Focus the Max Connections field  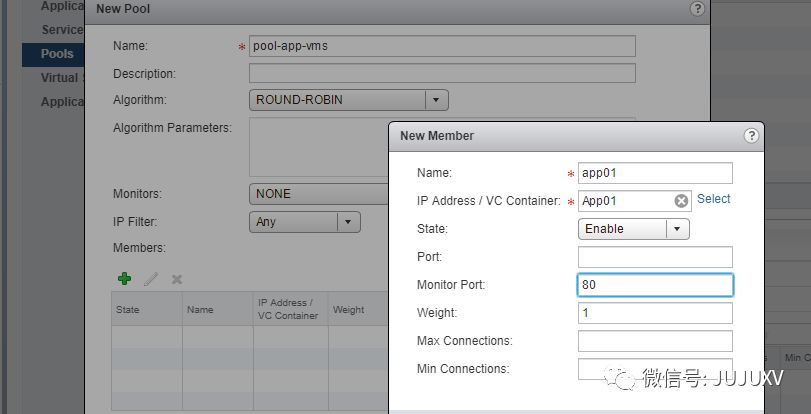tap(655, 341)
